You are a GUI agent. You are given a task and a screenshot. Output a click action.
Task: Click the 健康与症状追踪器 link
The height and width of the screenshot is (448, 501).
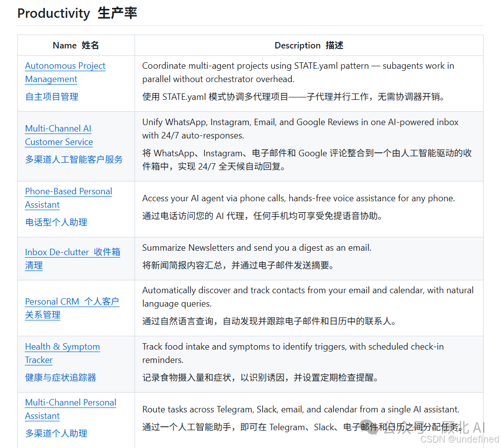[55, 377]
